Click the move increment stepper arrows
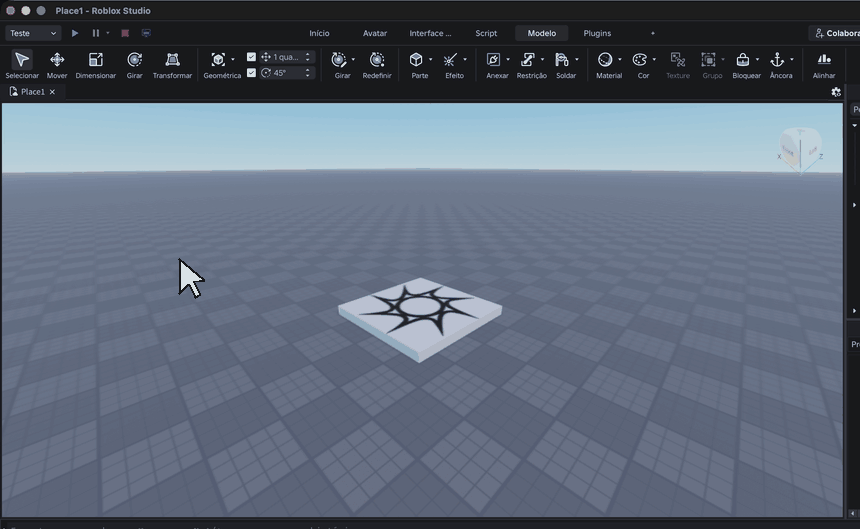Screen dimensions: 860x529 coord(308,56)
